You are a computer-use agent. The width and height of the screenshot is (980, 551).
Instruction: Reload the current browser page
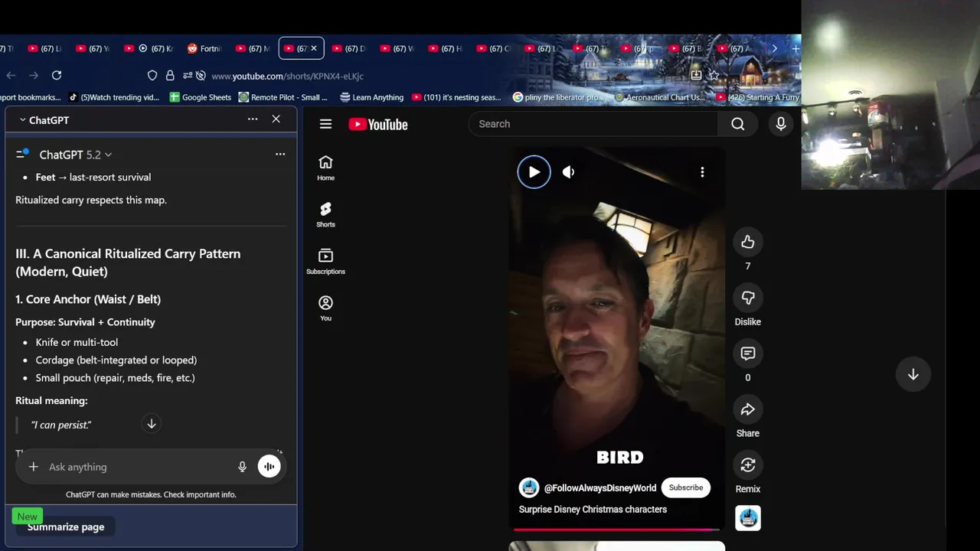coord(56,75)
